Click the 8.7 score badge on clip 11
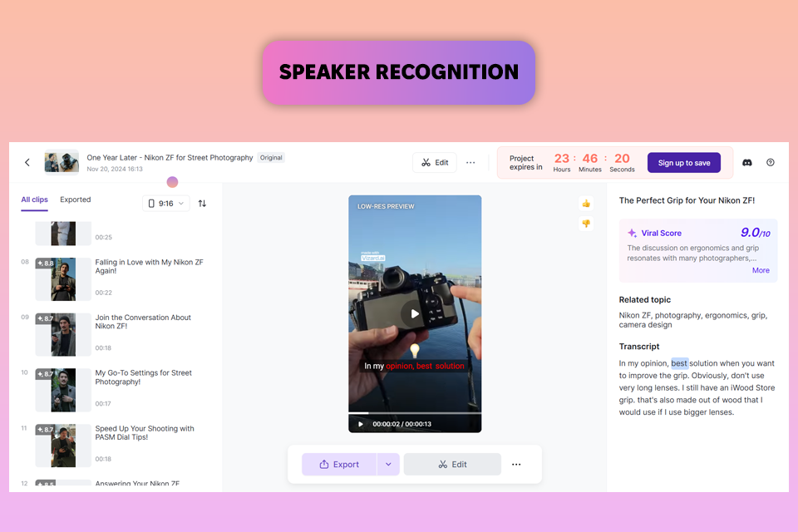Viewport: 798px width, 532px height. pos(45,429)
